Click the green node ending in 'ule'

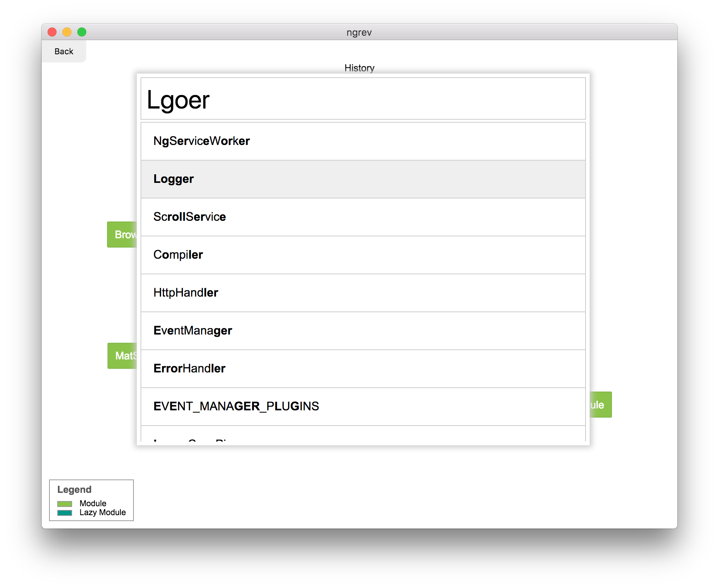pyautogui.click(x=600, y=405)
